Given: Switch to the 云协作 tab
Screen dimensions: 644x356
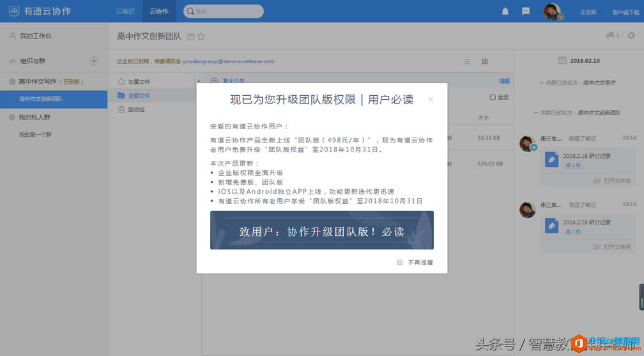Looking at the screenshot, I should [159, 12].
